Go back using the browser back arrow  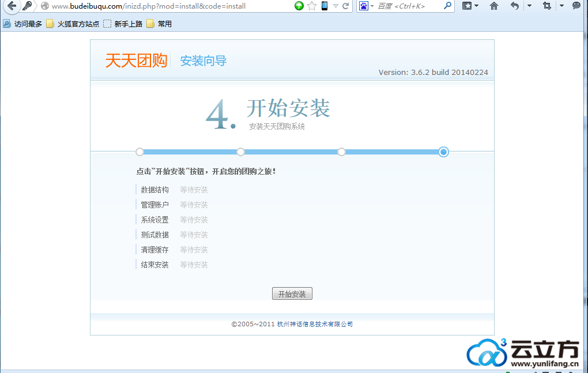(x=12, y=6)
